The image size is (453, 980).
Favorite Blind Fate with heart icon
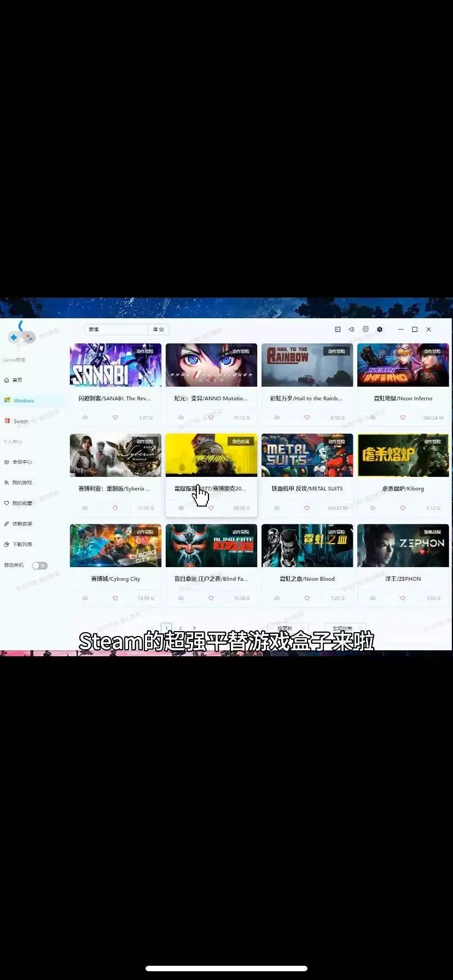click(211, 598)
